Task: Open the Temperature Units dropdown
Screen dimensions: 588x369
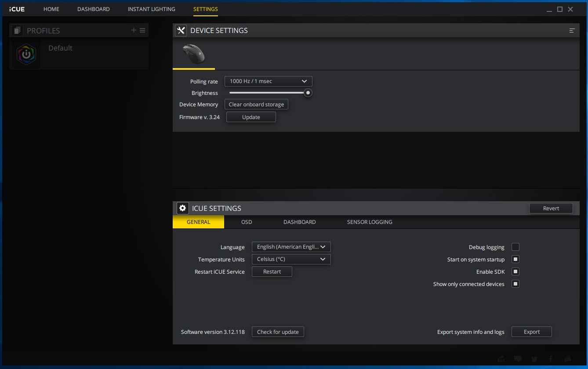Action: 291,259
